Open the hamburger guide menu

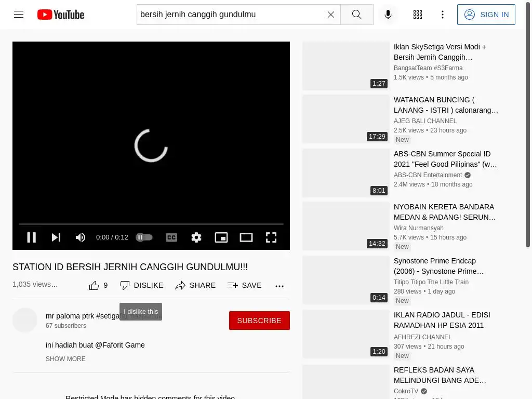(19, 14)
